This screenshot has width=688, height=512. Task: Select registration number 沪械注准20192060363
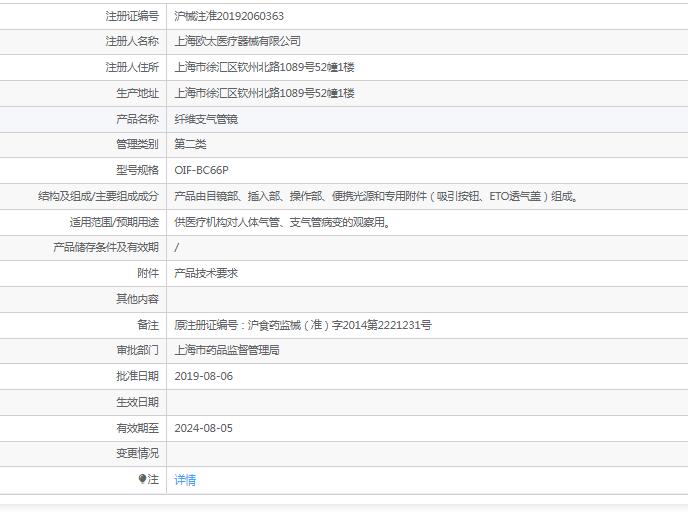229,16
